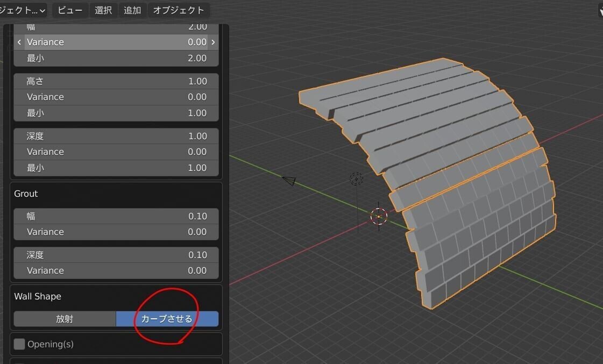Open the オブジェクト menu

click(x=179, y=10)
